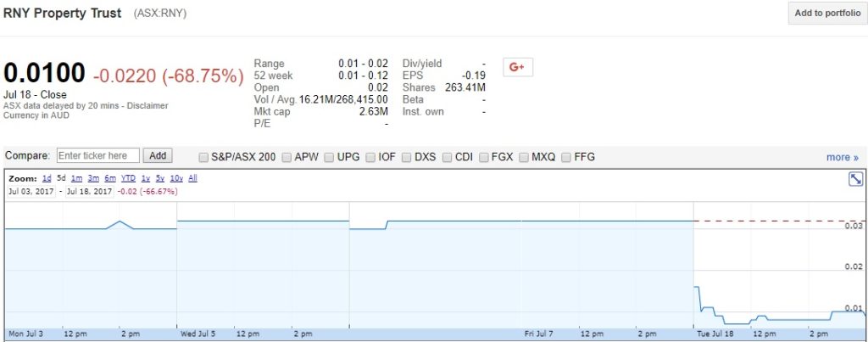Screen dimensions: 868x342
Task: Edit the Jul 03, 2017 start date
Action: [x=31, y=192]
